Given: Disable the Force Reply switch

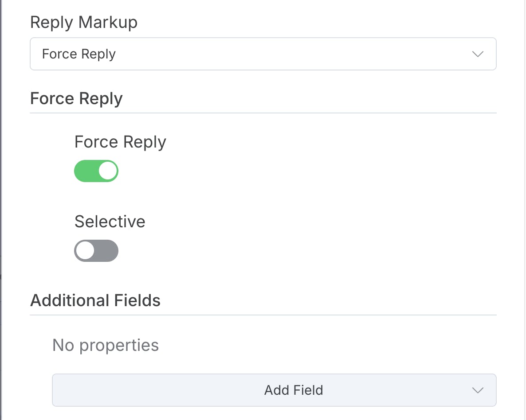Looking at the screenshot, I should point(96,171).
